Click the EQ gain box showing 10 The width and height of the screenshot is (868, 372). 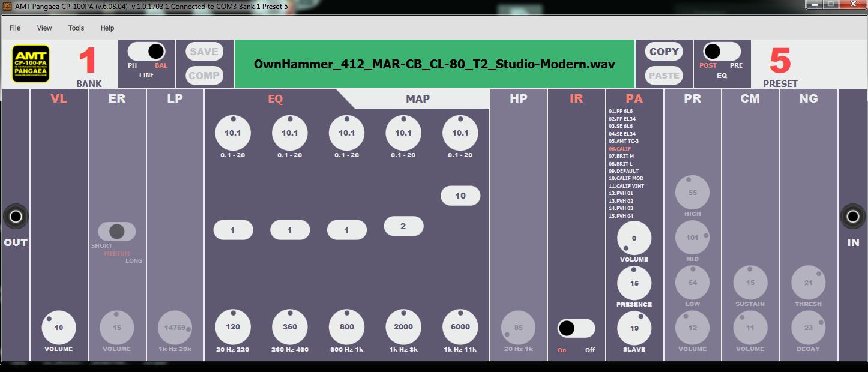point(460,196)
